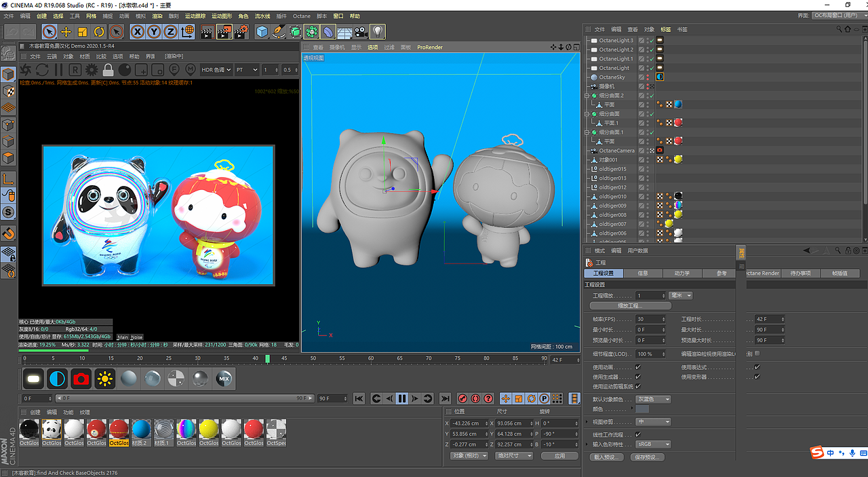
Task: Open HDR 色调 dropdown in Octane viewer
Action: coord(217,69)
